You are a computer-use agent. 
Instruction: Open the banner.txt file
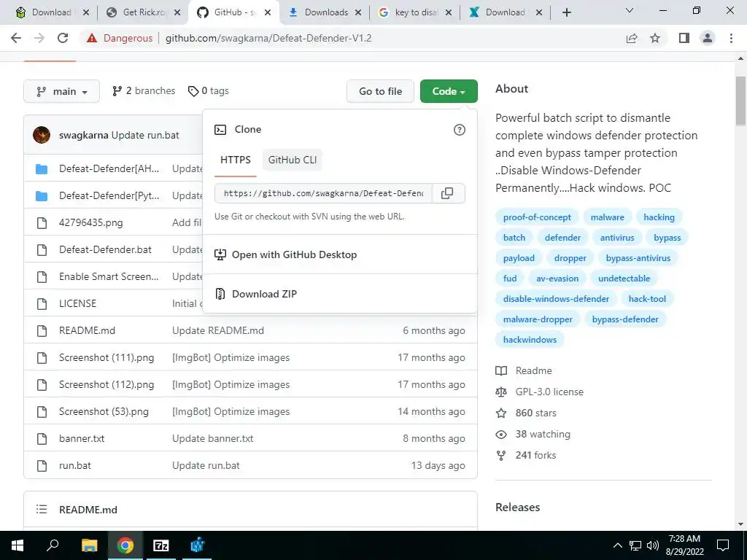(82, 438)
